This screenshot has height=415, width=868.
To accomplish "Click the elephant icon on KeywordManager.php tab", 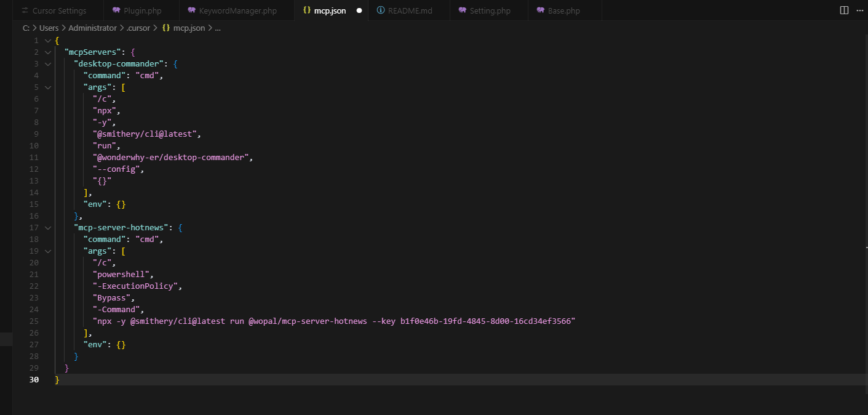I will (x=192, y=10).
